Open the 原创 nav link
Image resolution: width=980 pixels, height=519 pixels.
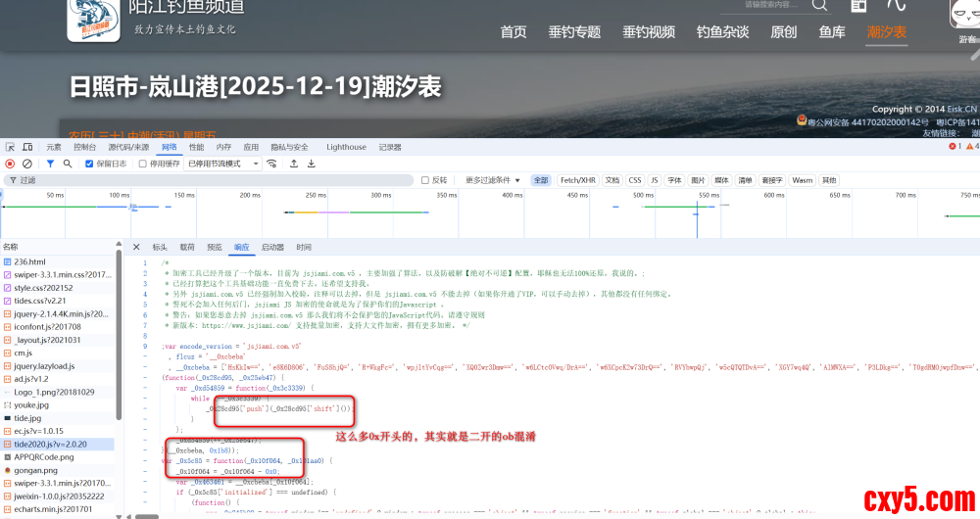click(783, 32)
